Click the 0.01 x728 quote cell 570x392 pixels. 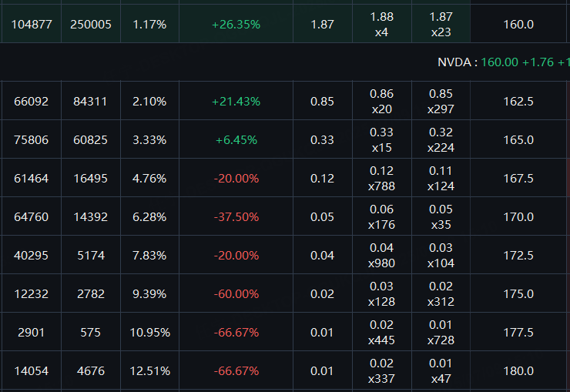tap(441, 332)
